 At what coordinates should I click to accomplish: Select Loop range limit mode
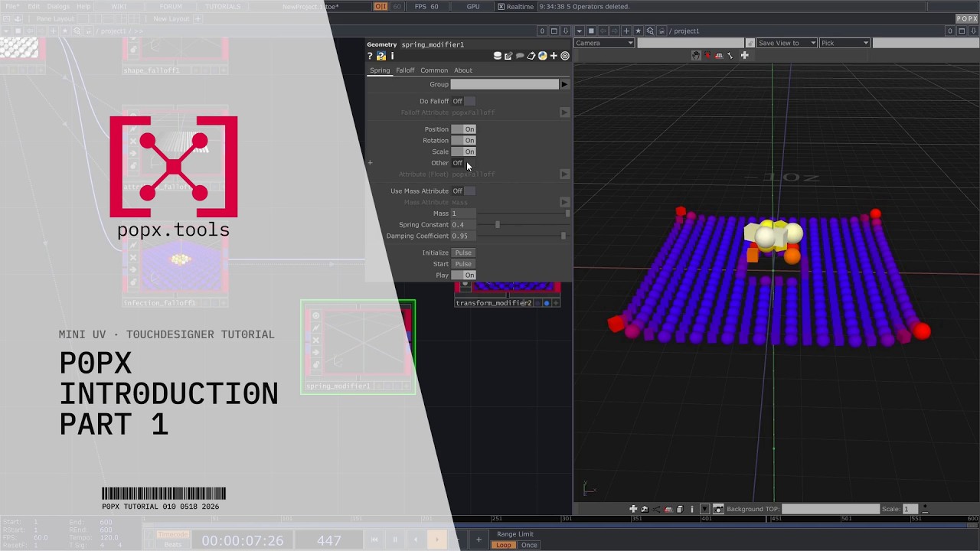point(504,545)
